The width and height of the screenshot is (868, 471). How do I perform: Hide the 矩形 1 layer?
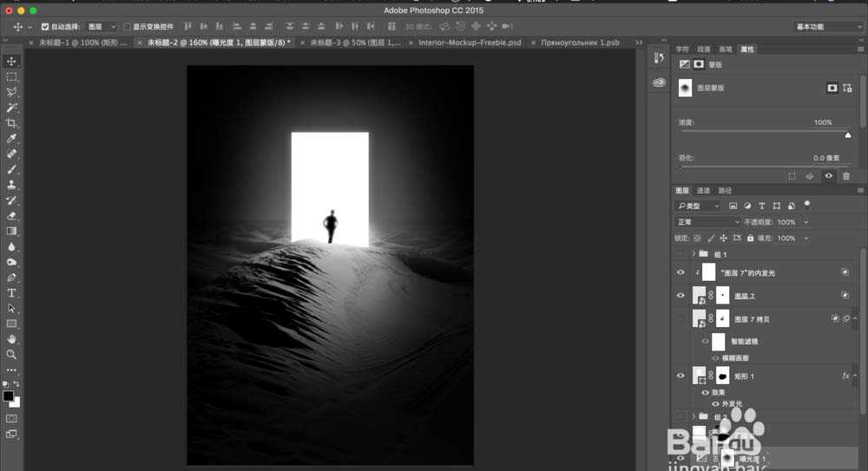[x=681, y=376]
